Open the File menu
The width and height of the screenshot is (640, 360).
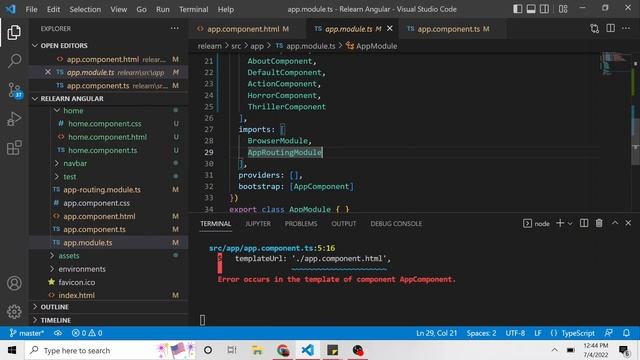pos(31,9)
